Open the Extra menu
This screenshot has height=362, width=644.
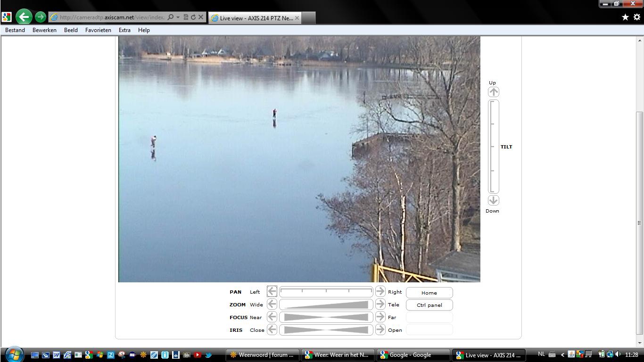pos(124,30)
